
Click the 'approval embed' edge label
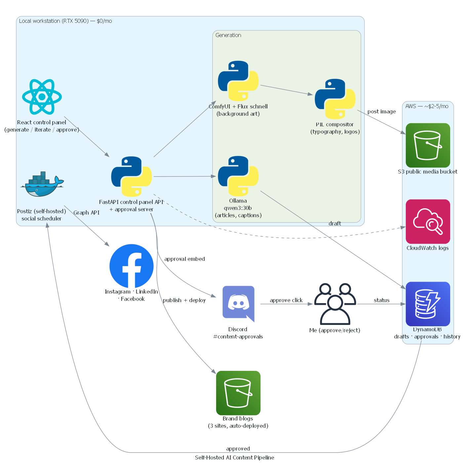185,259
